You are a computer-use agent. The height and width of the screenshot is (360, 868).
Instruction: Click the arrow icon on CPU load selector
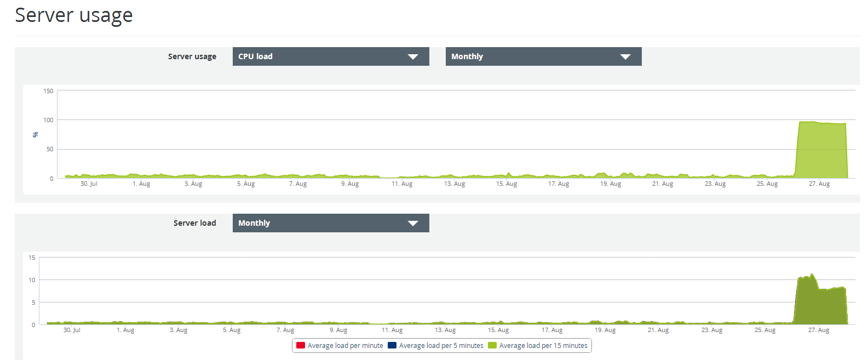[x=413, y=57]
